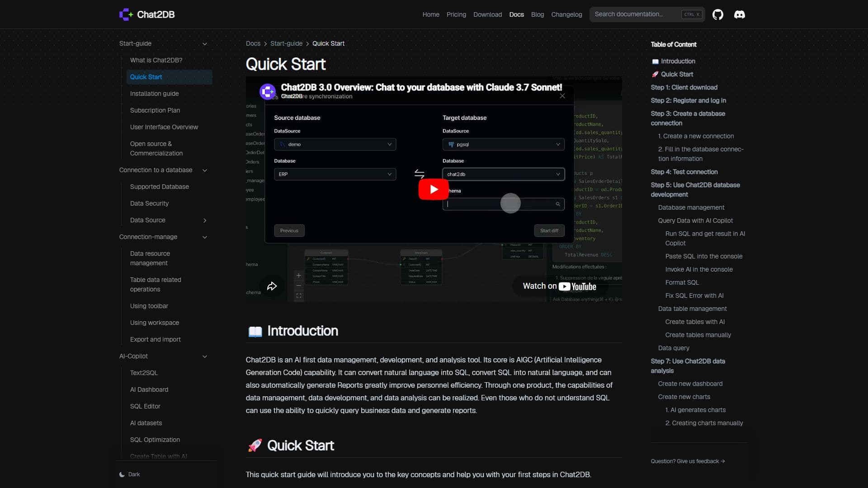Go to the Home page
Screen dimensions: 868x488
(431, 14)
